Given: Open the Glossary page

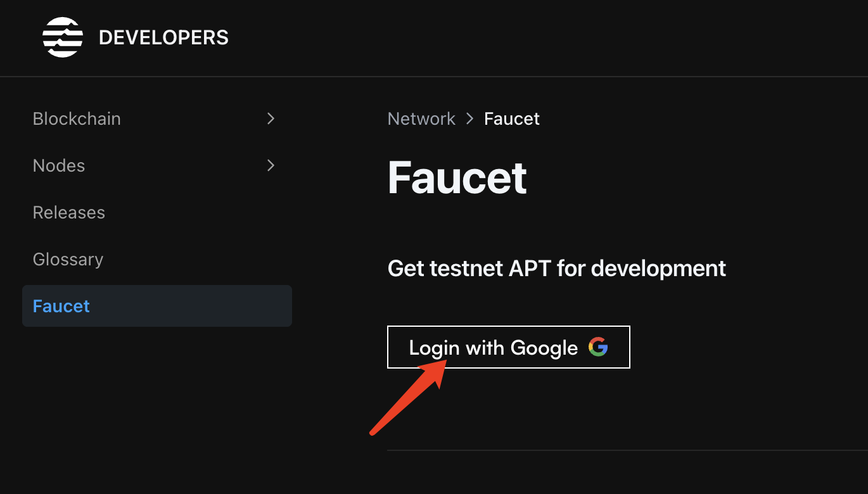Looking at the screenshot, I should click(68, 259).
